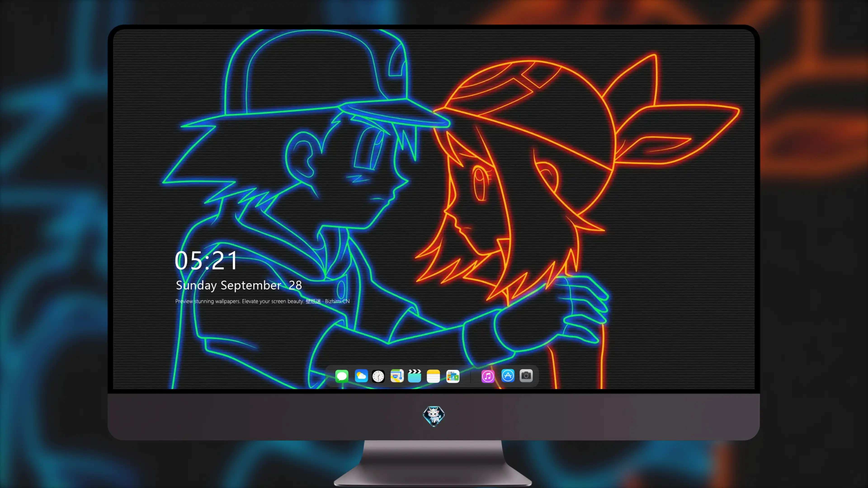Click the mascot logo on the monitor chin

coord(434,416)
